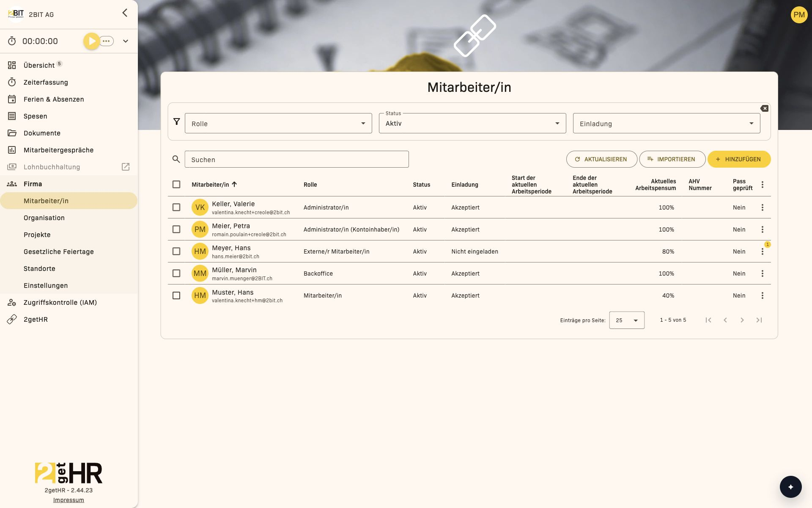The height and width of the screenshot is (508, 812).
Task: Open the Rolle filter dropdown
Action: (x=278, y=123)
